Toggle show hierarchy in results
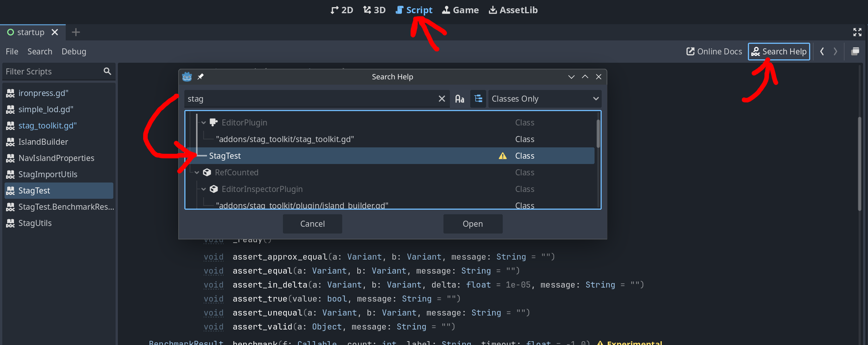This screenshot has width=868, height=345. 478,99
